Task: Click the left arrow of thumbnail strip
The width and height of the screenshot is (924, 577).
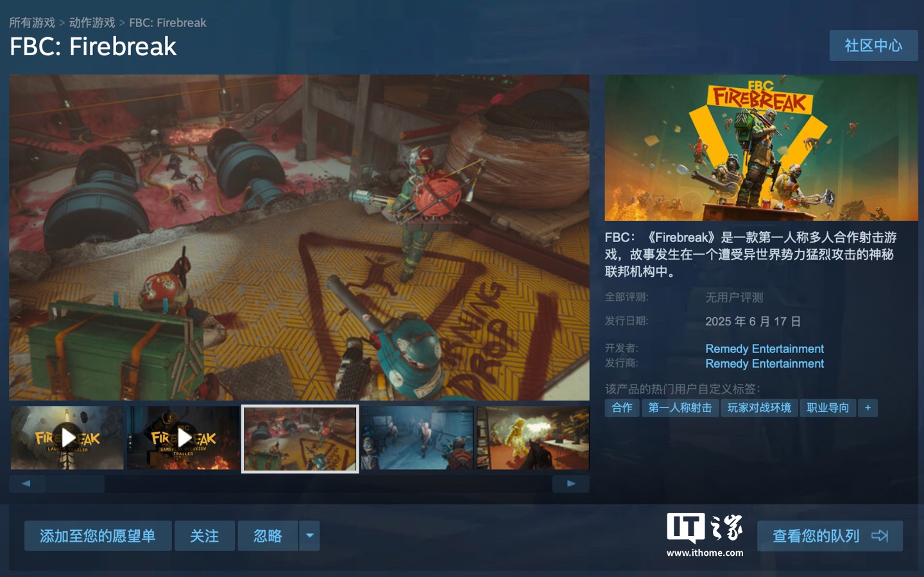Action: click(x=27, y=484)
